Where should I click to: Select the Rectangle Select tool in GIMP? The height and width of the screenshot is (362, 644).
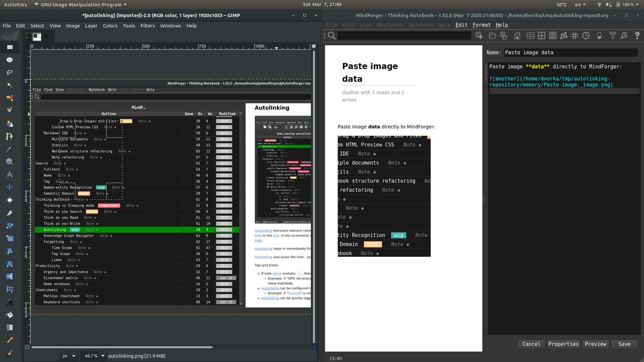(x=9, y=47)
